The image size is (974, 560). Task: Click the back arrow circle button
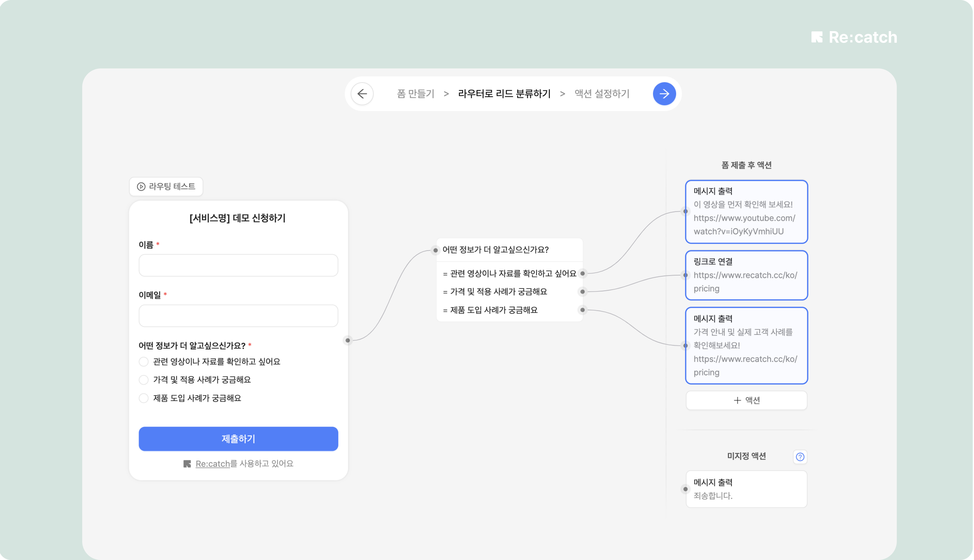[x=362, y=94]
